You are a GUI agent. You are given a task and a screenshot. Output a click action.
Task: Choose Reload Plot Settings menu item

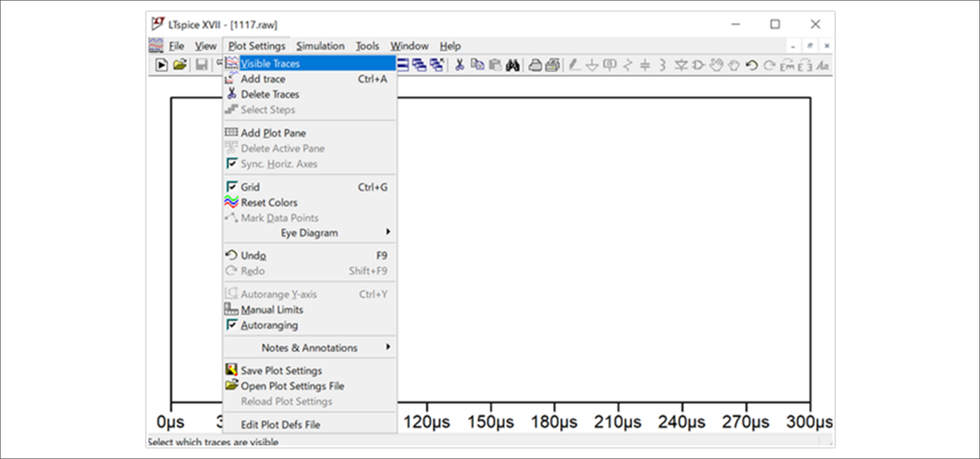click(x=310, y=401)
